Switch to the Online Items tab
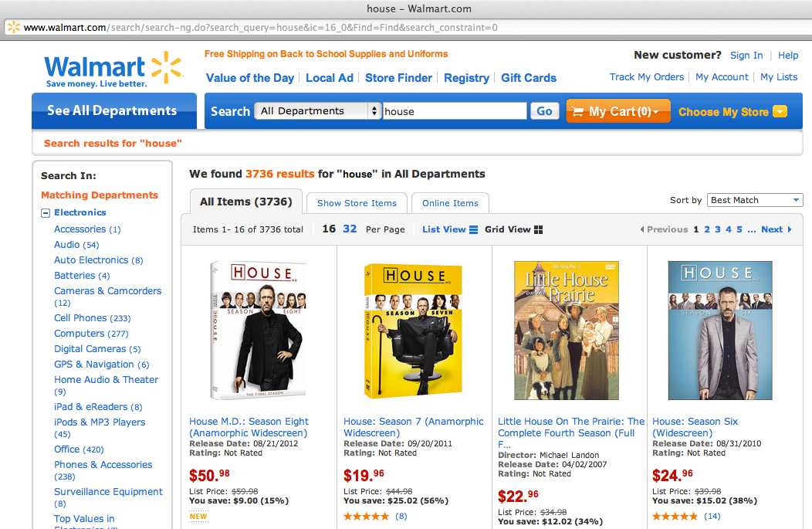This screenshot has width=812, height=529. 450,203
